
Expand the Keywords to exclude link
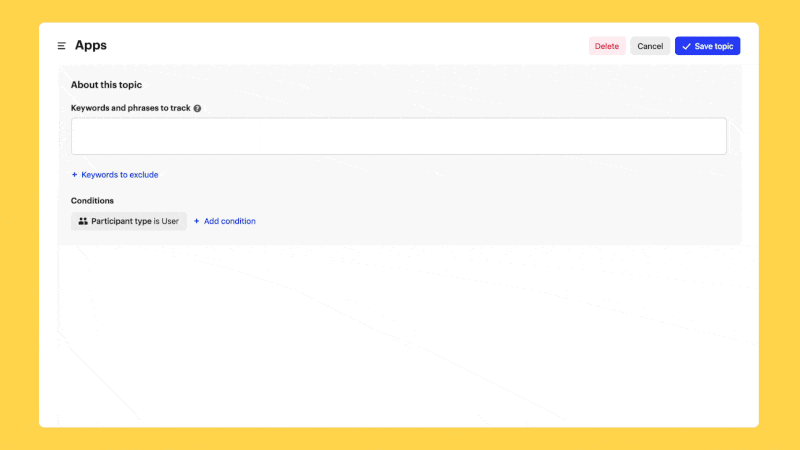coord(119,175)
